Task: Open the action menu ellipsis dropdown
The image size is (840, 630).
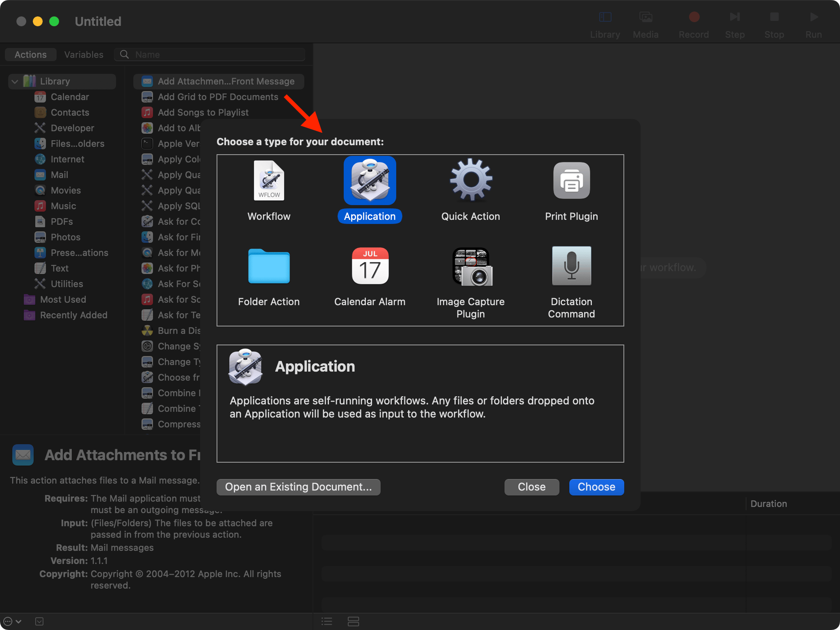Action: 12,621
